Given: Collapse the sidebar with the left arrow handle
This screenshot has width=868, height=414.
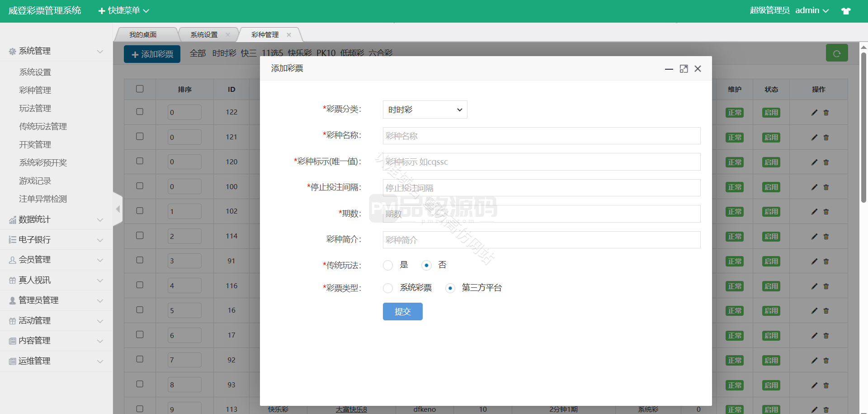Looking at the screenshot, I should click(118, 209).
